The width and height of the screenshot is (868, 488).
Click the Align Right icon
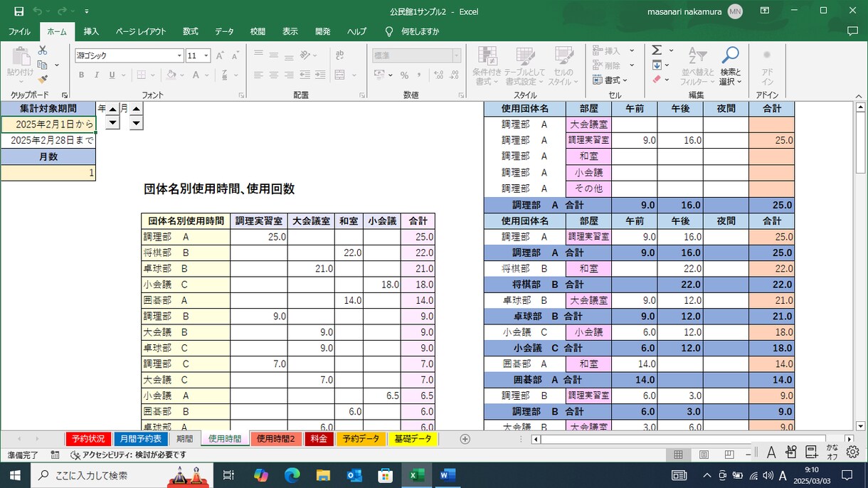click(289, 75)
